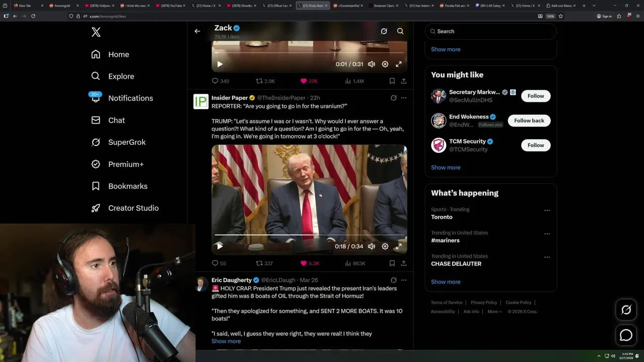Open taskbar volume icon

pyautogui.click(x=613, y=356)
